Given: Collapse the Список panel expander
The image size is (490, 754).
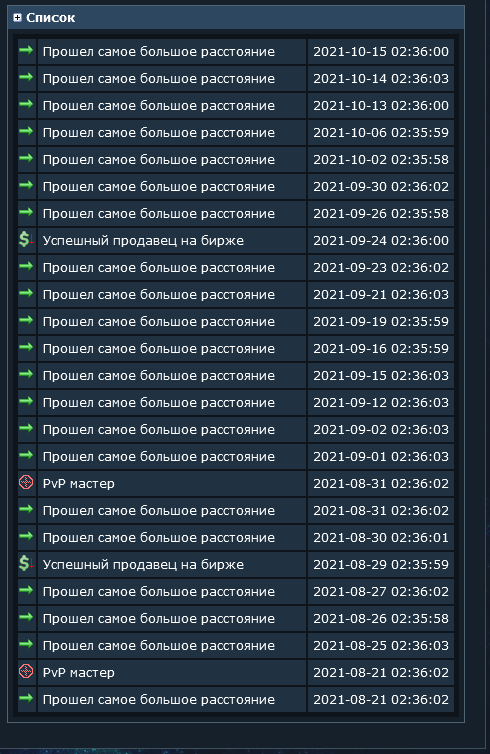Looking at the screenshot, I should [x=17, y=18].
